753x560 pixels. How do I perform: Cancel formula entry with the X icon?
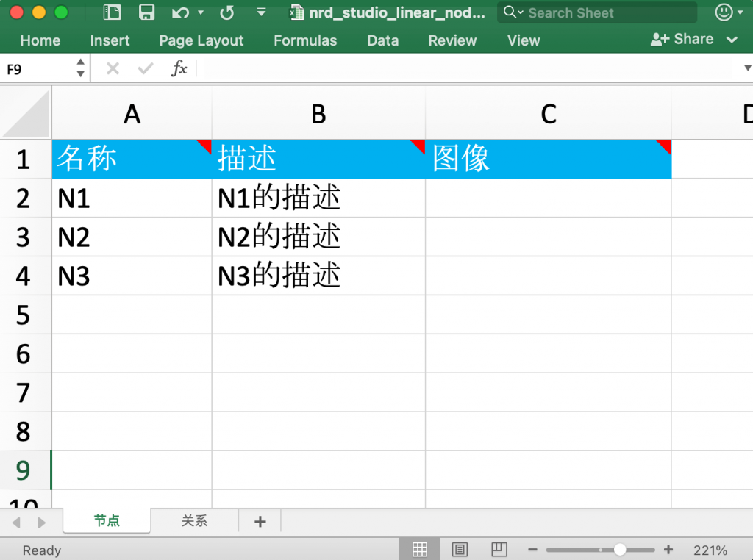coord(113,69)
